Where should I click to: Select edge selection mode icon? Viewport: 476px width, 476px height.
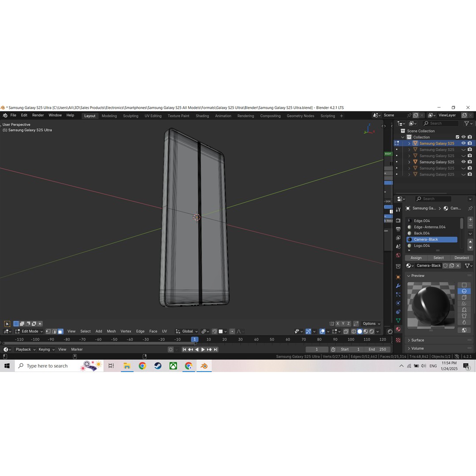tap(54, 331)
